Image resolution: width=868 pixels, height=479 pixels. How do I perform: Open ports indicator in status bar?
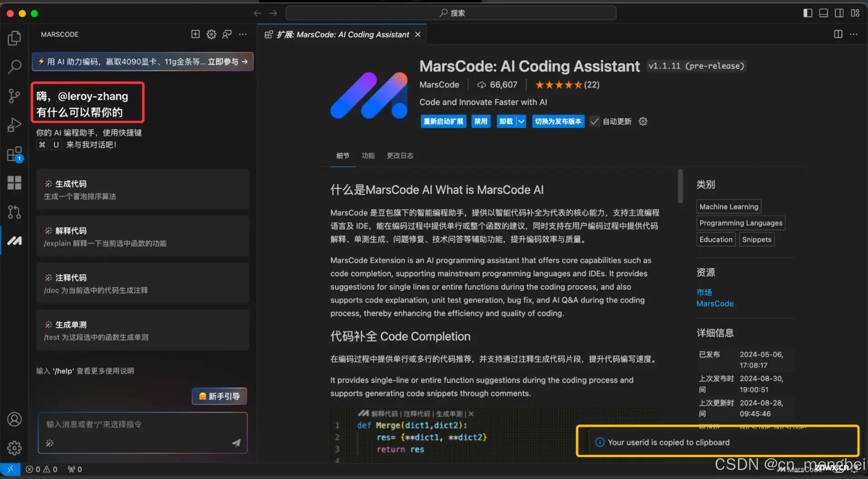pos(75,469)
